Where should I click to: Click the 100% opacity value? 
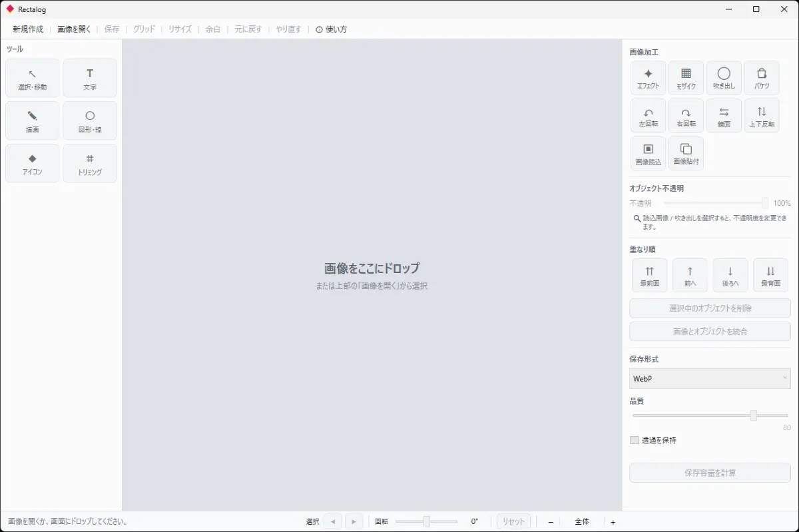click(x=782, y=203)
